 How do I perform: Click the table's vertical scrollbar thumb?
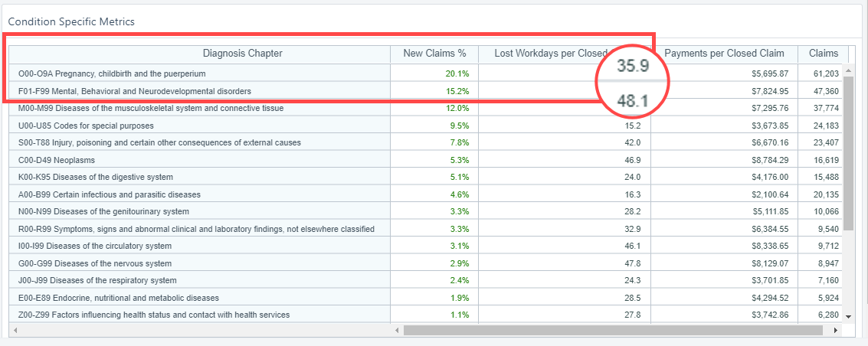(850, 154)
